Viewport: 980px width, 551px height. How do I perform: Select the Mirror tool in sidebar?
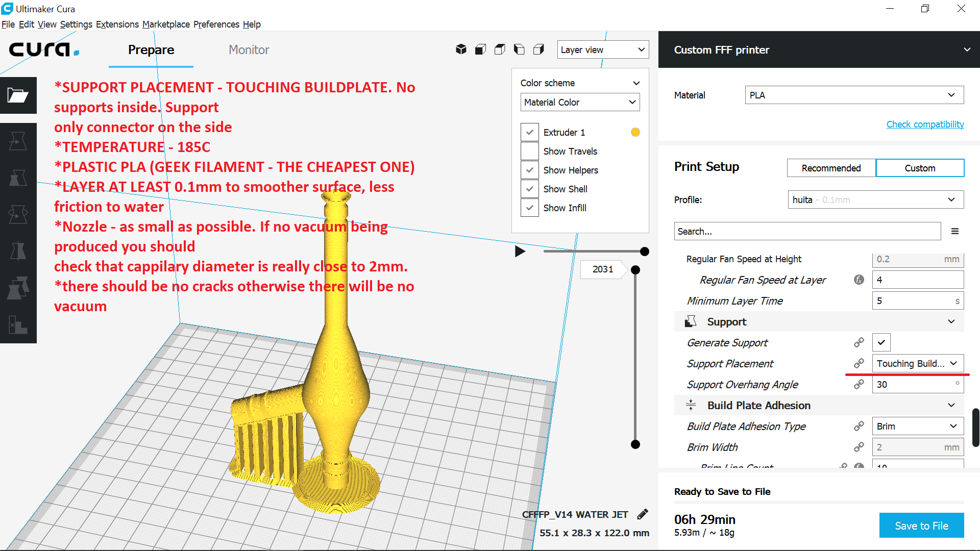click(x=18, y=252)
